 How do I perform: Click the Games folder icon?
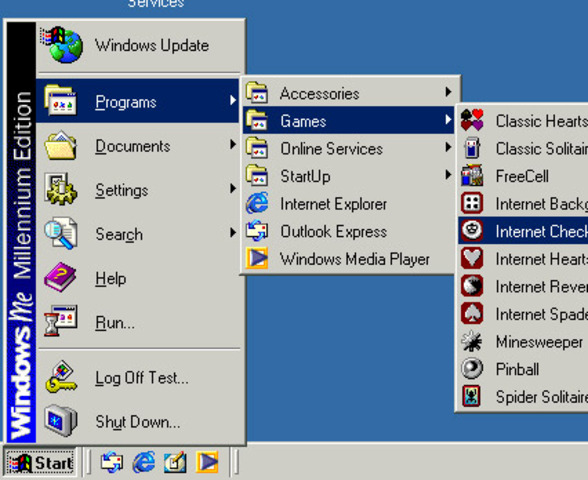[x=257, y=120]
